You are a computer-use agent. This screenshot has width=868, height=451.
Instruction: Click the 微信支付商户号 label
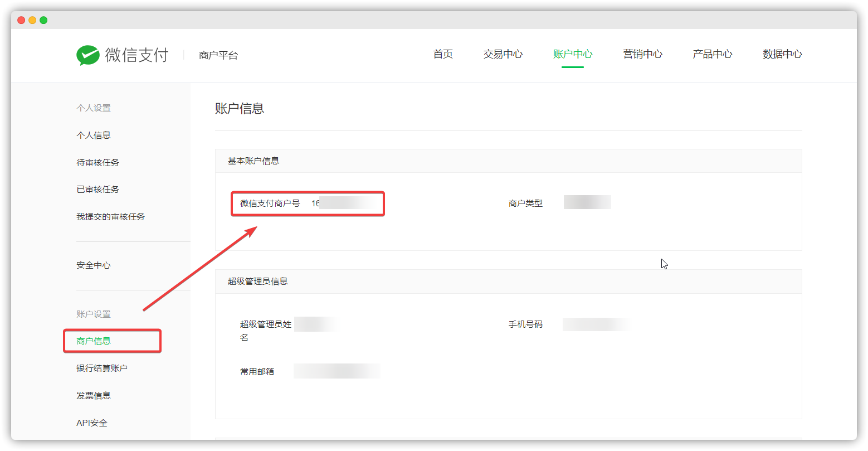[x=270, y=203]
